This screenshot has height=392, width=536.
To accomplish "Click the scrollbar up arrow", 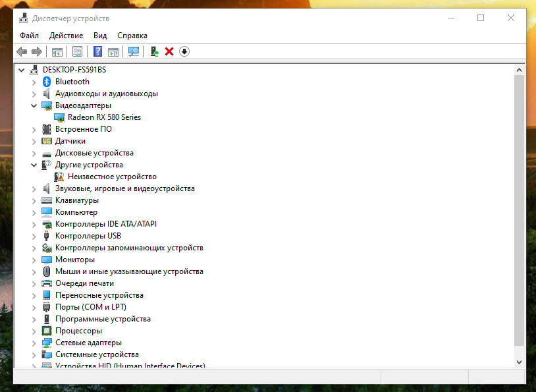I will point(519,70).
